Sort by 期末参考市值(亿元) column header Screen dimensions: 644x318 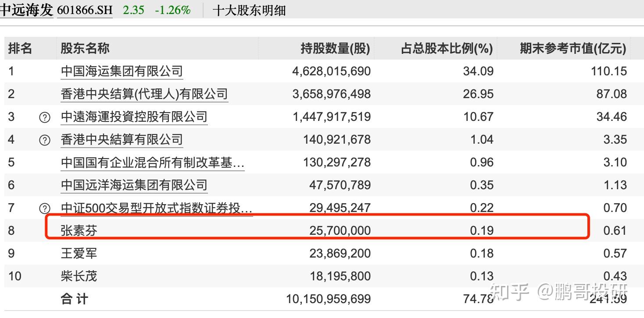click(573, 48)
